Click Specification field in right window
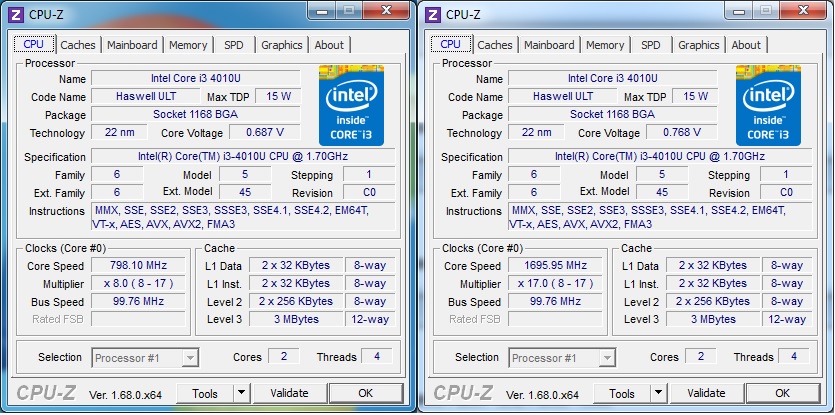The width and height of the screenshot is (835, 415). pos(660,157)
